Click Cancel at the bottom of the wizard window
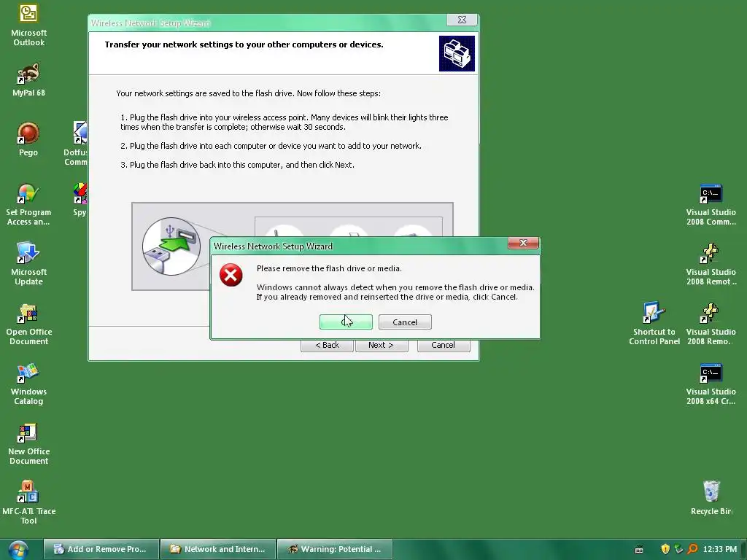This screenshot has width=747, height=560. point(443,345)
